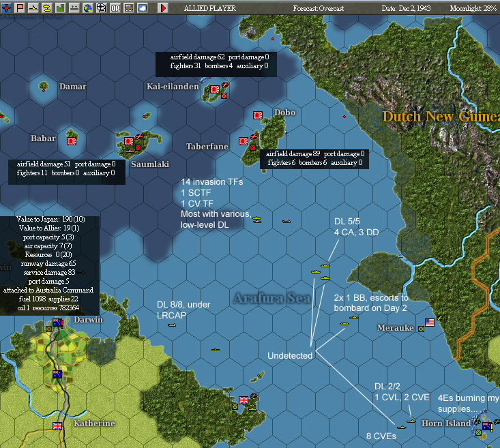End turn with the red play arrow

pos(162,8)
